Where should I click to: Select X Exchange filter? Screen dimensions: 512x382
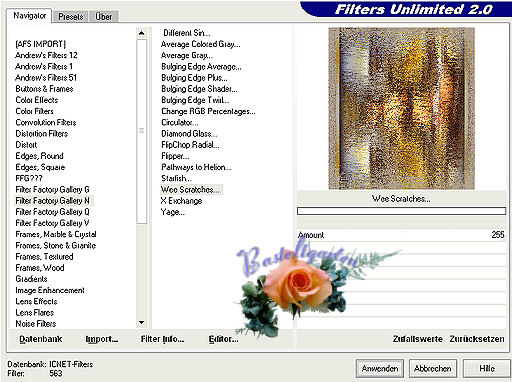pos(181,201)
